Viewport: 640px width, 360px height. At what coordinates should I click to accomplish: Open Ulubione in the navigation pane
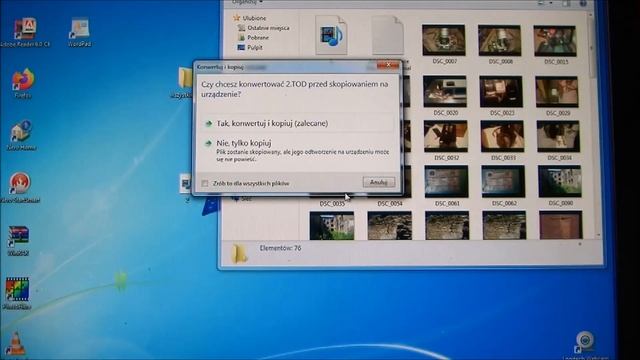pos(254,18)
